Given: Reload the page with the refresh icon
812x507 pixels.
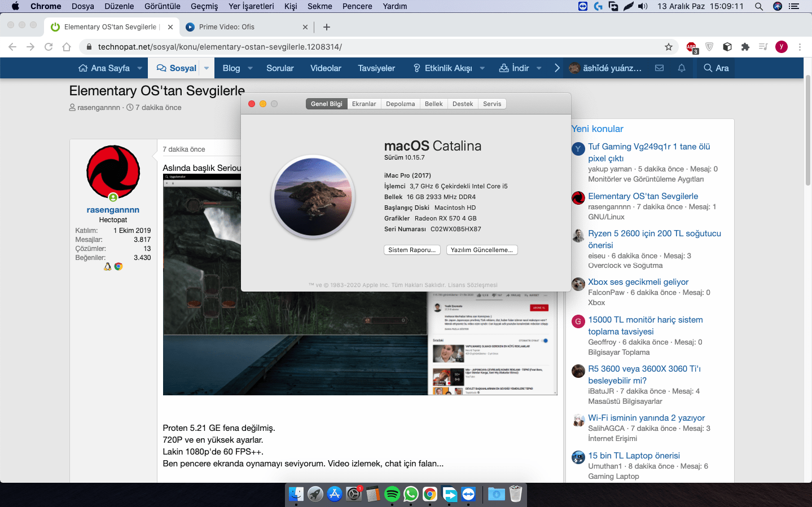Looking at the screenshot, I should (x=49, y=47).
